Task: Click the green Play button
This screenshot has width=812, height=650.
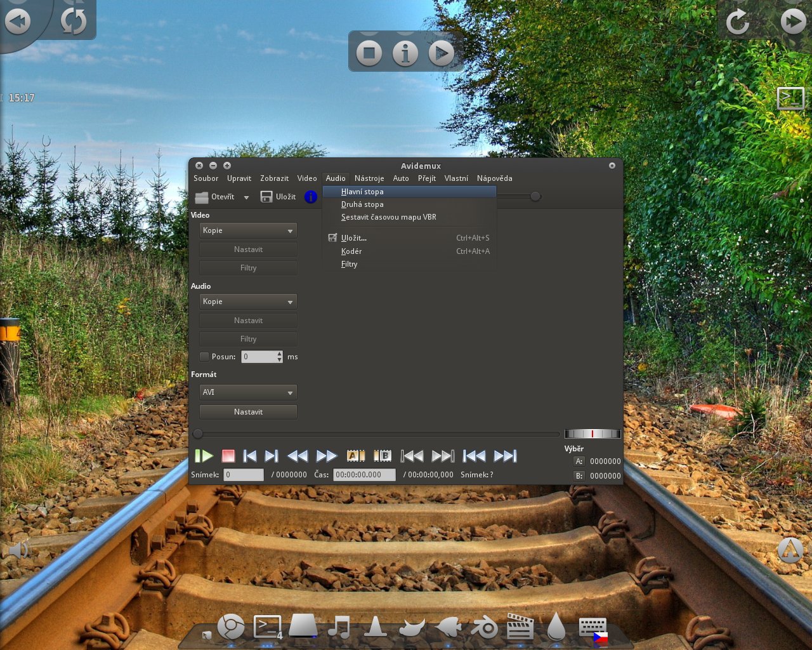Action: tap(204, 456)
